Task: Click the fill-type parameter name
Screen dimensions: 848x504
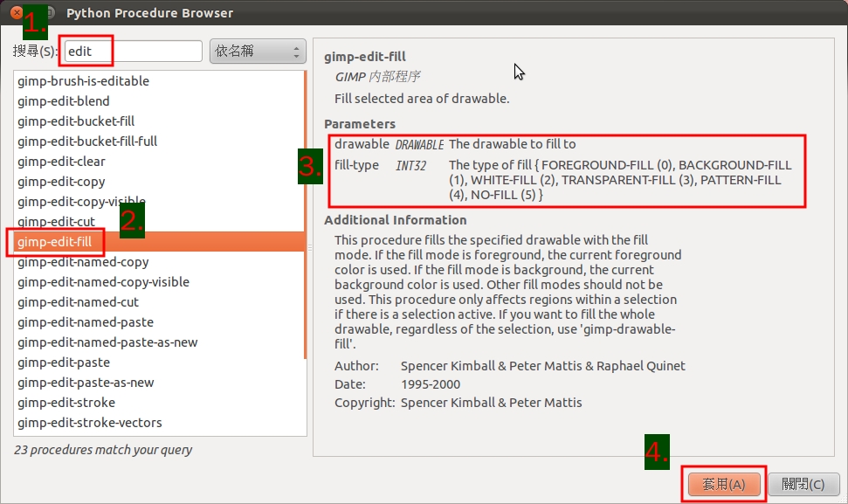Action: (x=356, y=165)
